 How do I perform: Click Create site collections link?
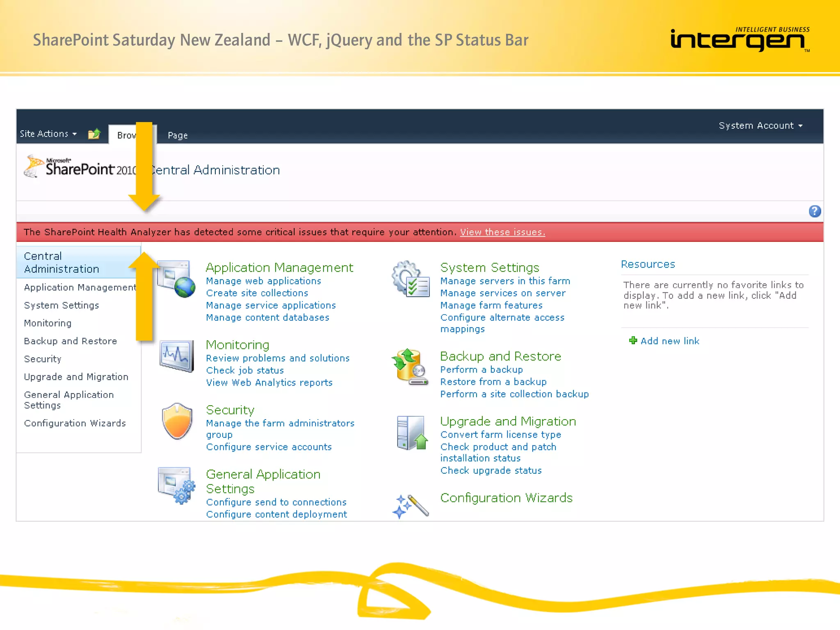point(257,293)
